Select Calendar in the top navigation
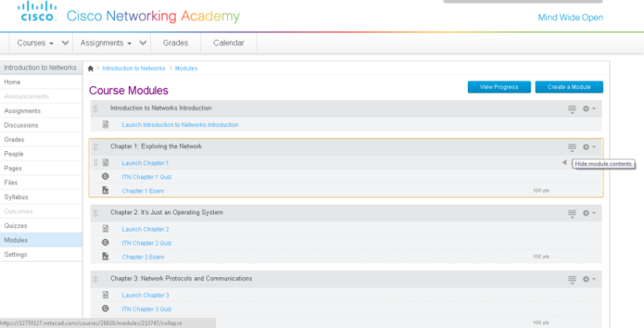The height and width of the screenshot is (328, 644). (228, 43)
